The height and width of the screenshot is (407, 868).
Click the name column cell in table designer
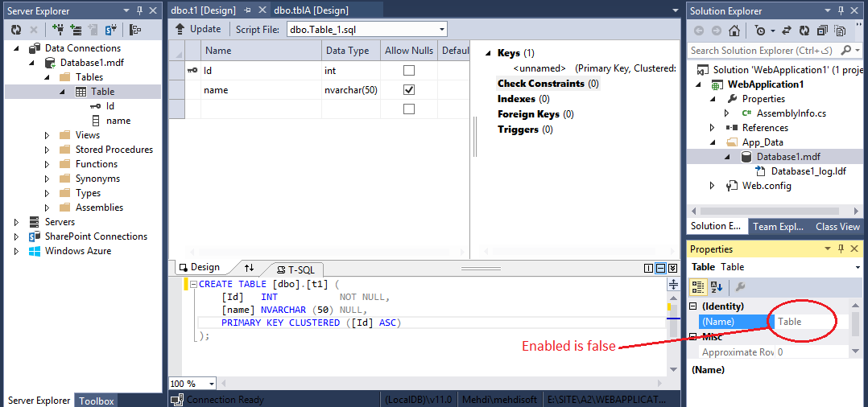[x=261, y=90]
